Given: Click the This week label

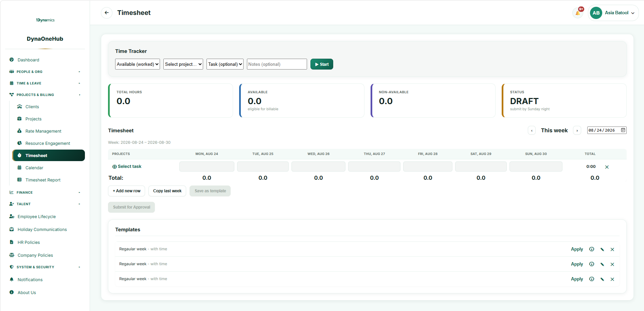Looking at the screenshot, I should click(554, 131).
